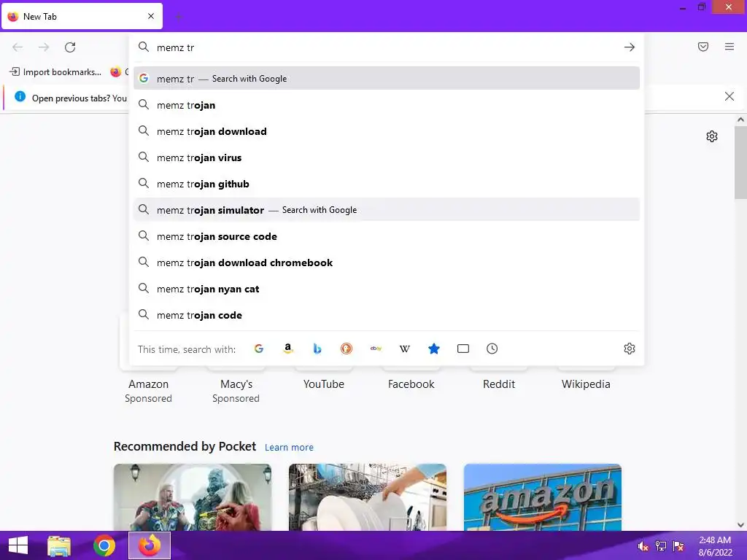Open the Windows Start menu
Image resolution: width=747 pixels, height=560 pixels.
[18, 545]
